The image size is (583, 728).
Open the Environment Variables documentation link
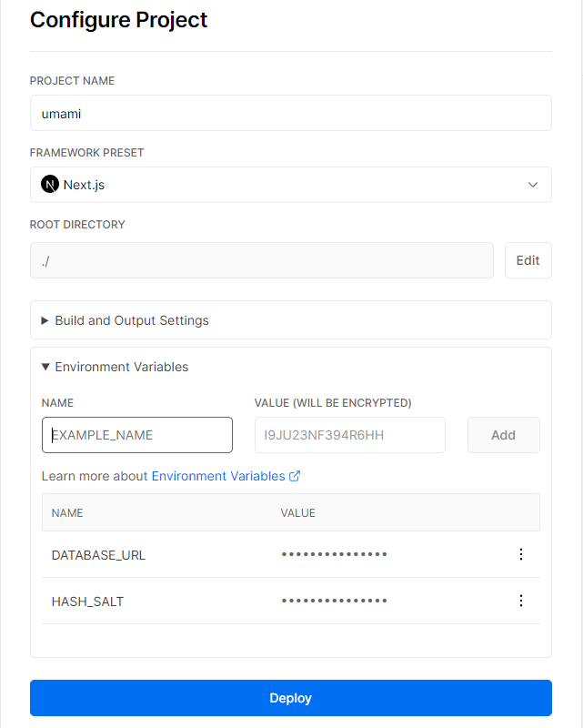pyautogui.click(x=217, y=476)
